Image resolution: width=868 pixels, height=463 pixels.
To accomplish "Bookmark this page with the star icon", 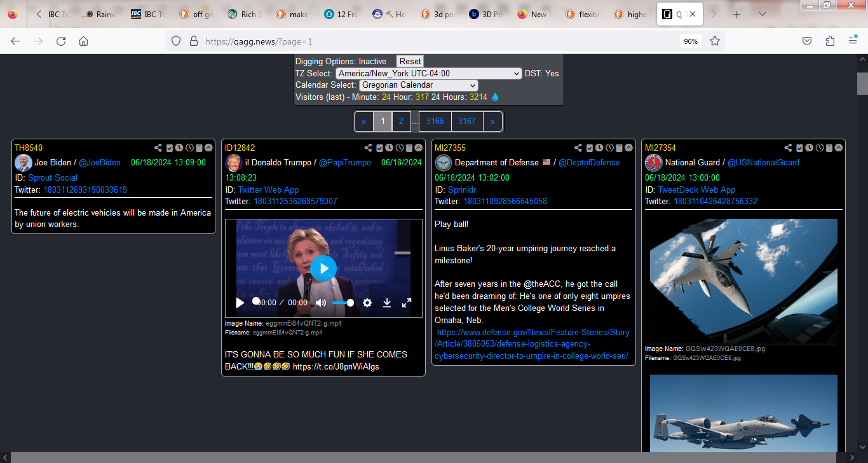I will click(x=715, y=41).
